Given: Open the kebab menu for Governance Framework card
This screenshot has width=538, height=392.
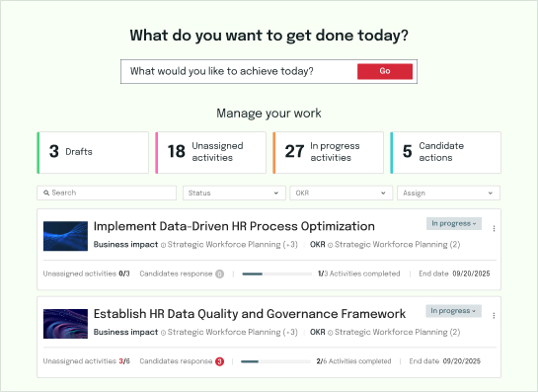Looking at the screenshot, I should point(494,316).
